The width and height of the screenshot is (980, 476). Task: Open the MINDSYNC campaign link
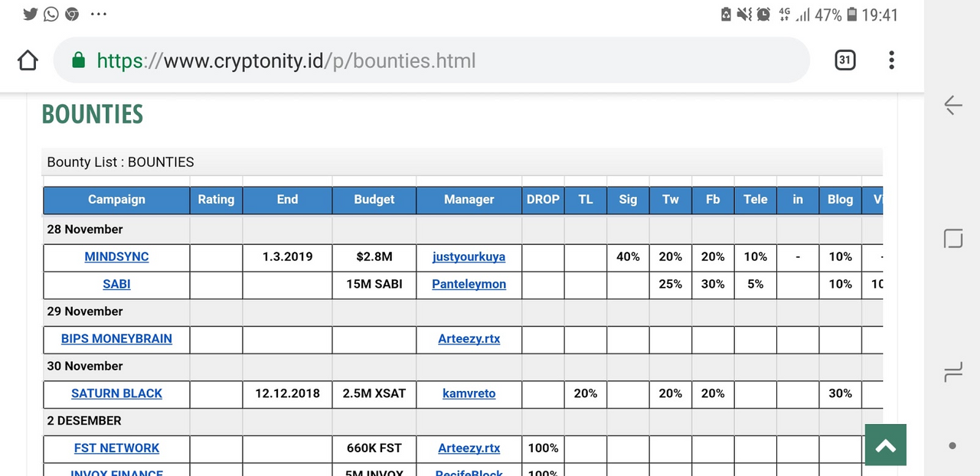pos(116,257)
